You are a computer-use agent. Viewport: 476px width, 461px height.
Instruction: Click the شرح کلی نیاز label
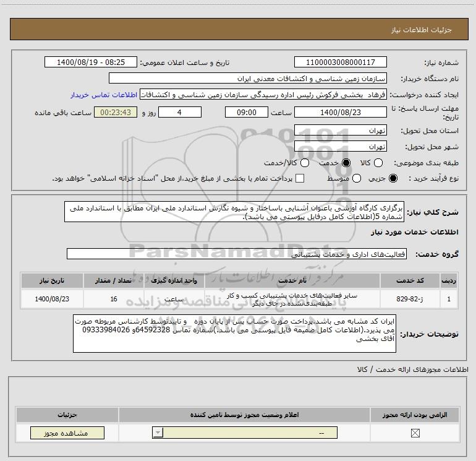pos(433,212)
